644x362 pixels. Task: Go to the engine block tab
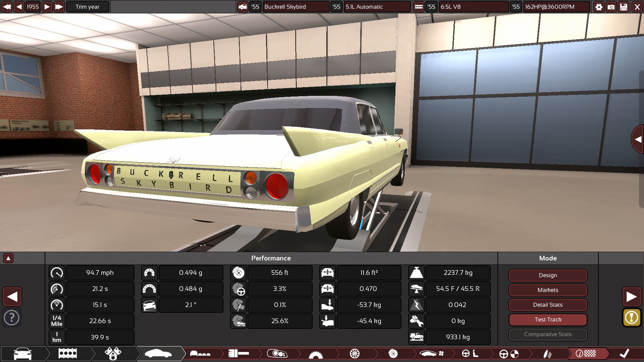click(68, 354)
